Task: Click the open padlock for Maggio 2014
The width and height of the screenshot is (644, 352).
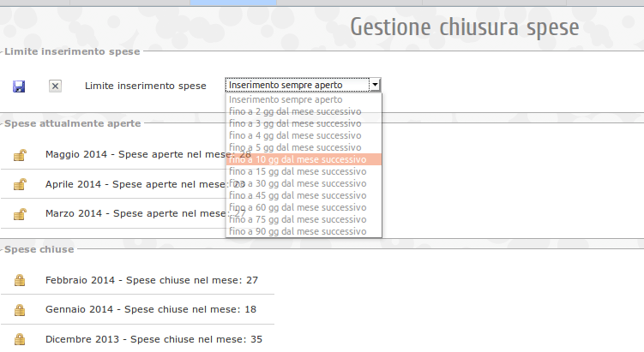Action: pyautogui.click(x=19, y=155)
